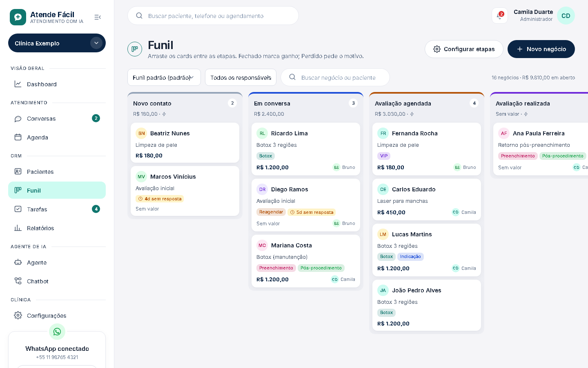588x368 pixels.
Task: Click the Funil kanban icon in sidebar
Action: click(x=18, y=190)
